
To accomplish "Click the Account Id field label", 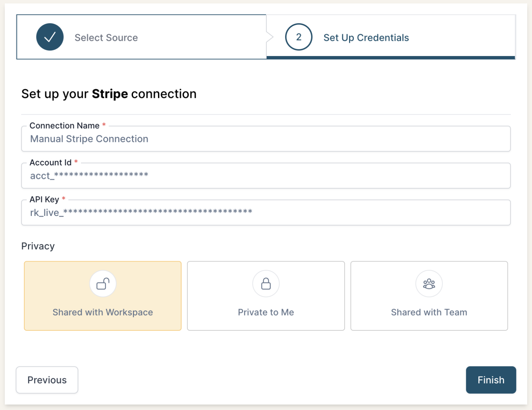I will coord(51,162).
